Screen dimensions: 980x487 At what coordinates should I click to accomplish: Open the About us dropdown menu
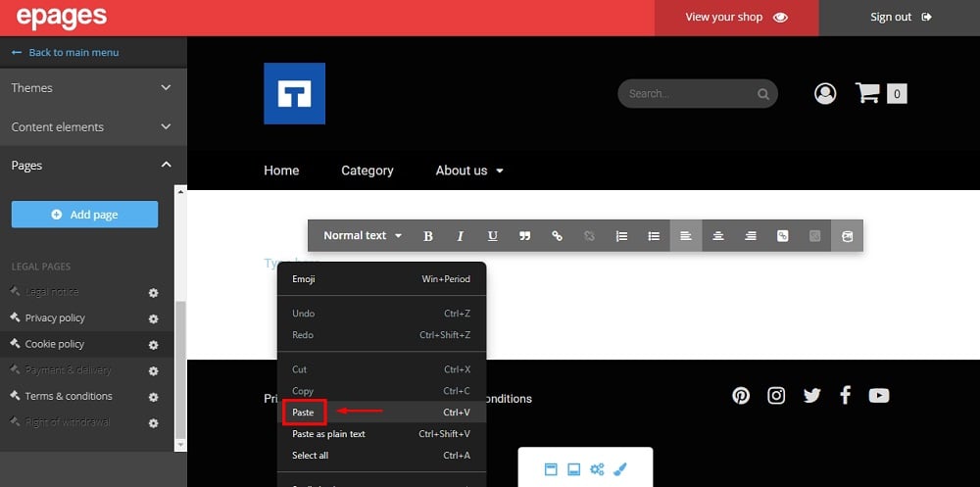click(469, 170)
